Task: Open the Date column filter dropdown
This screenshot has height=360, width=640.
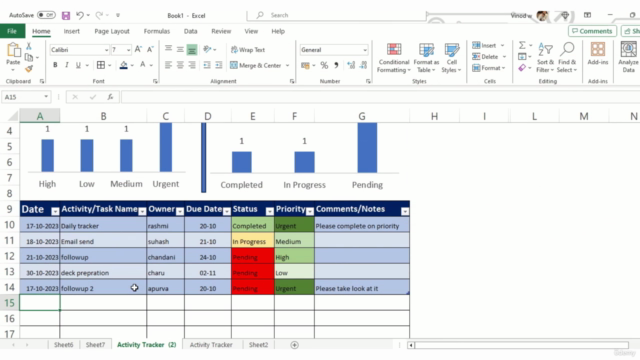Action: coord(55,211)
